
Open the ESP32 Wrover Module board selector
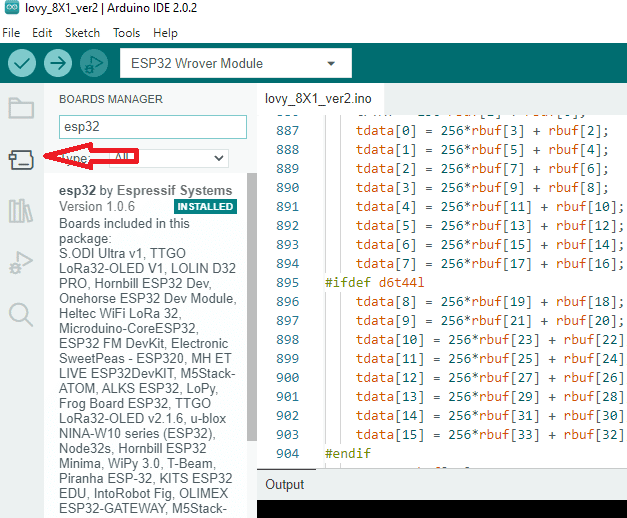coord(236,63)
